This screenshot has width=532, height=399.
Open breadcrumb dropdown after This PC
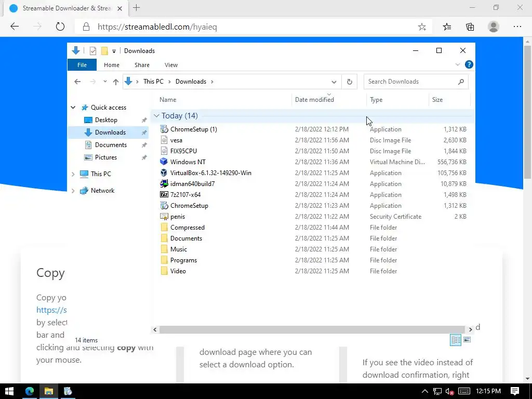click(170, 82)
